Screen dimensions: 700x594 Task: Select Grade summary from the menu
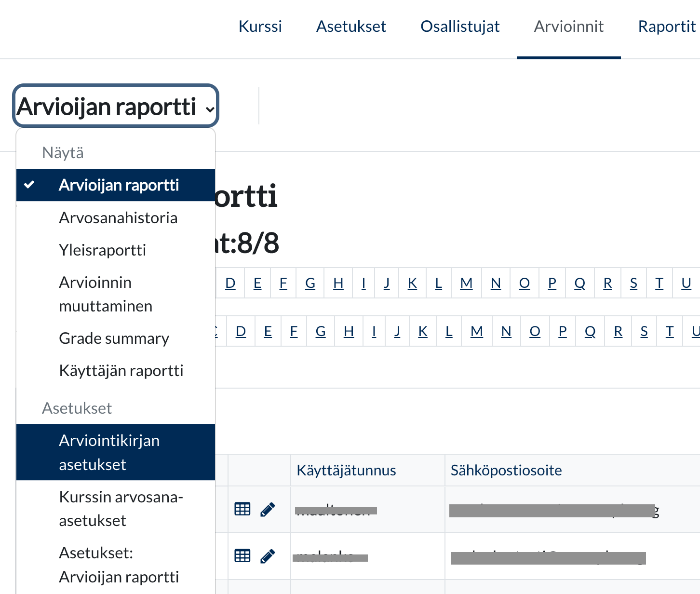pyautogui.click(x=114, y=338)
